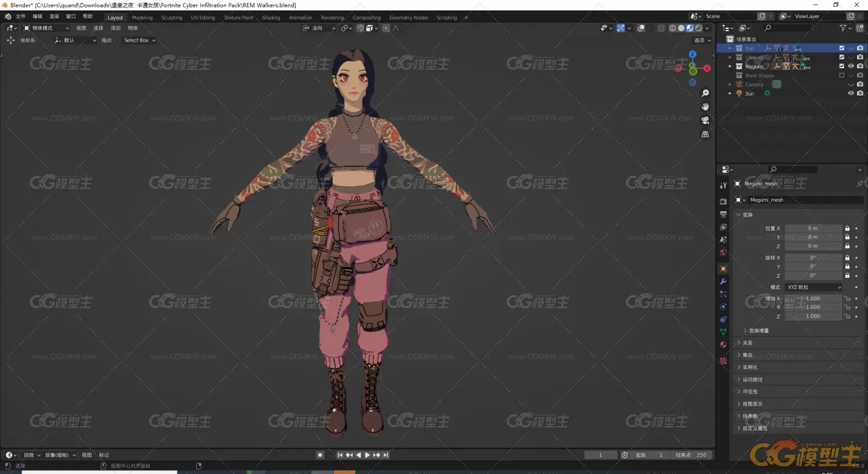Select solid viewport shading icon

(x=681, y=28)
